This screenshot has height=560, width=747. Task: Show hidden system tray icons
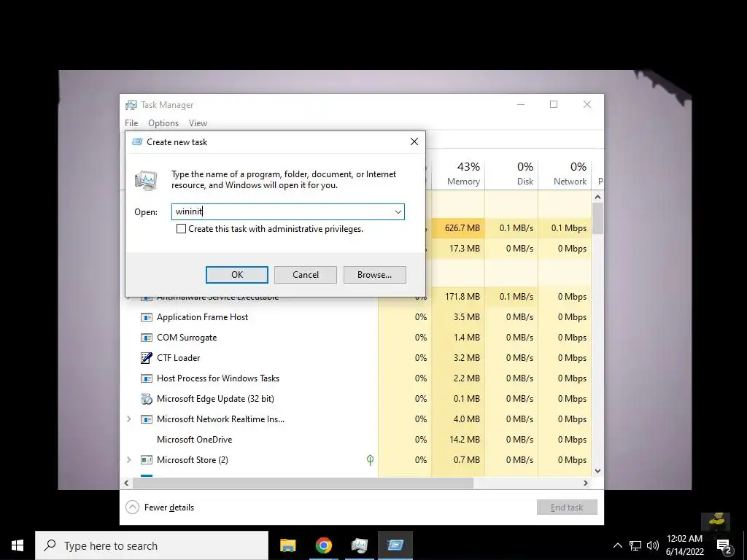(x=617, y=545)
